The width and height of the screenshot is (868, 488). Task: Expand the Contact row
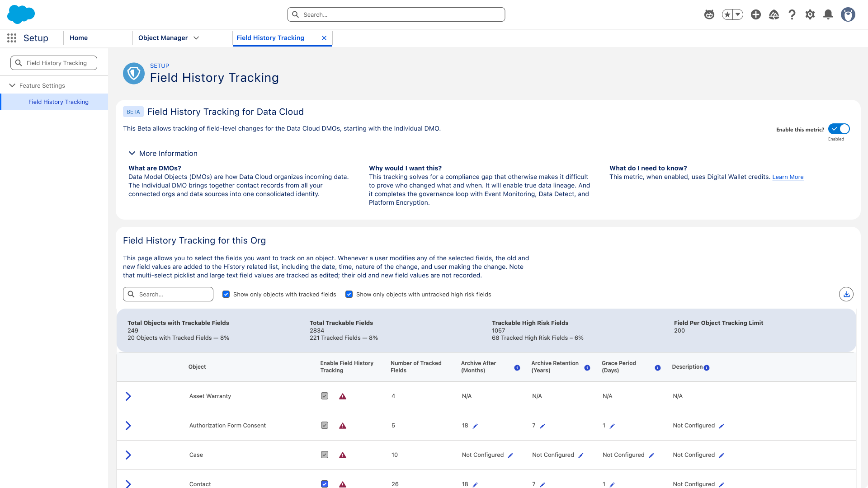click(x=128, y=484)
